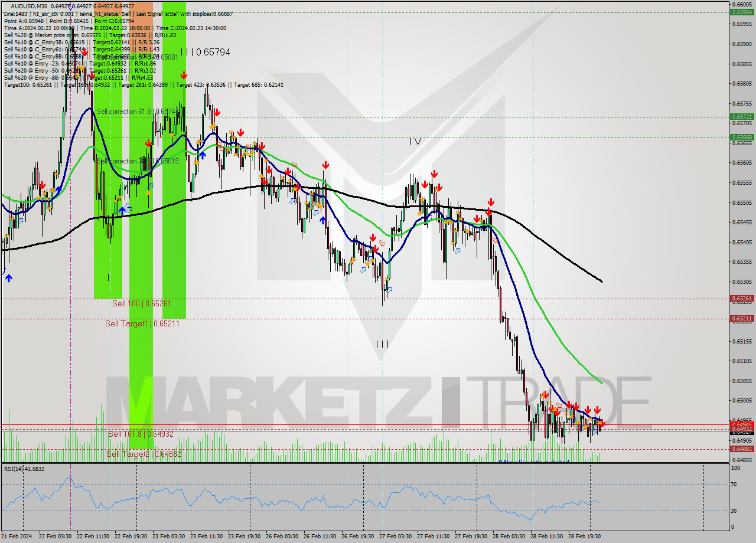Click the 0.65555 price axis label
Screen dimensions: 756x543
pyautogui.click(x=742, y=182)
